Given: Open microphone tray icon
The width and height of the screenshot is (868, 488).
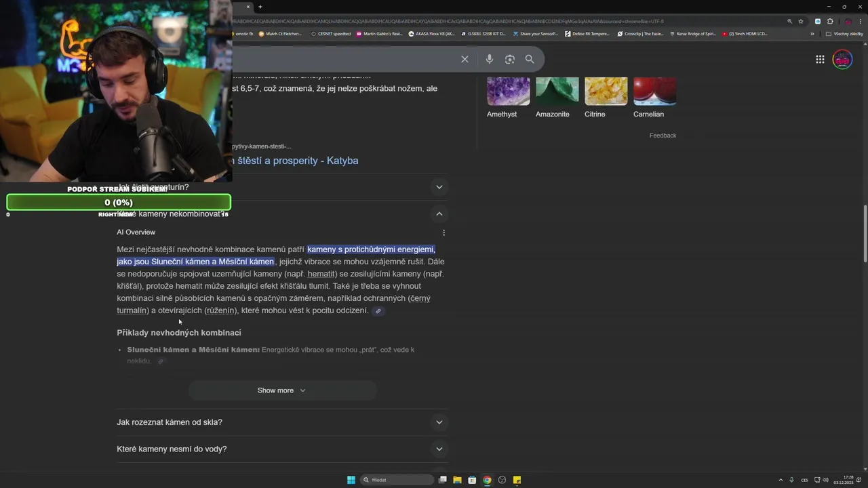Looking at the screenshot, I should pyautogui.click(x=791, y=480).
